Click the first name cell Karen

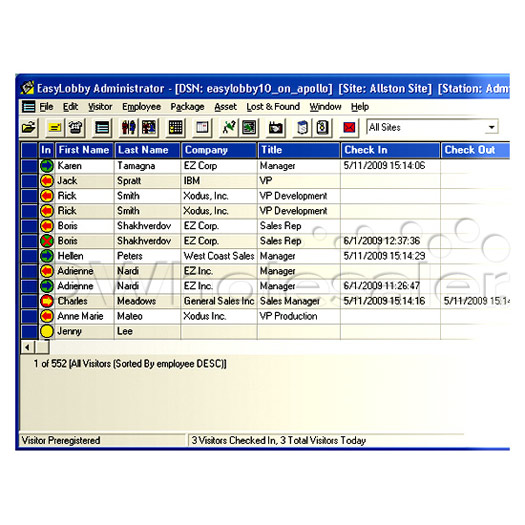coord(84,166)
